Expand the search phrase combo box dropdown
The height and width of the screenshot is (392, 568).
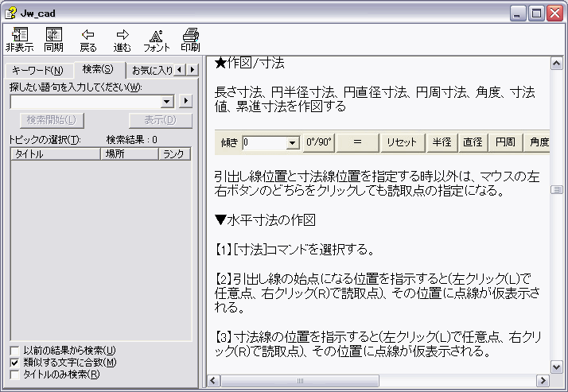coord(167,102)
